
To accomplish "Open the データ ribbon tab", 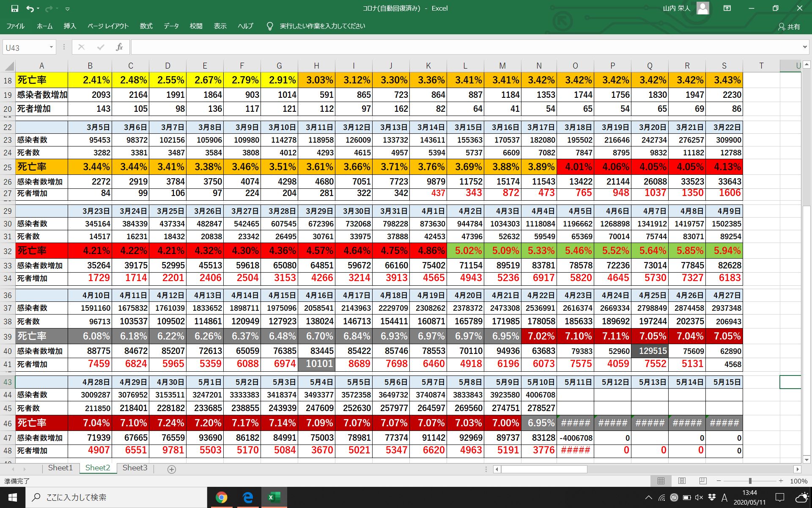I will tap(171, 26).
